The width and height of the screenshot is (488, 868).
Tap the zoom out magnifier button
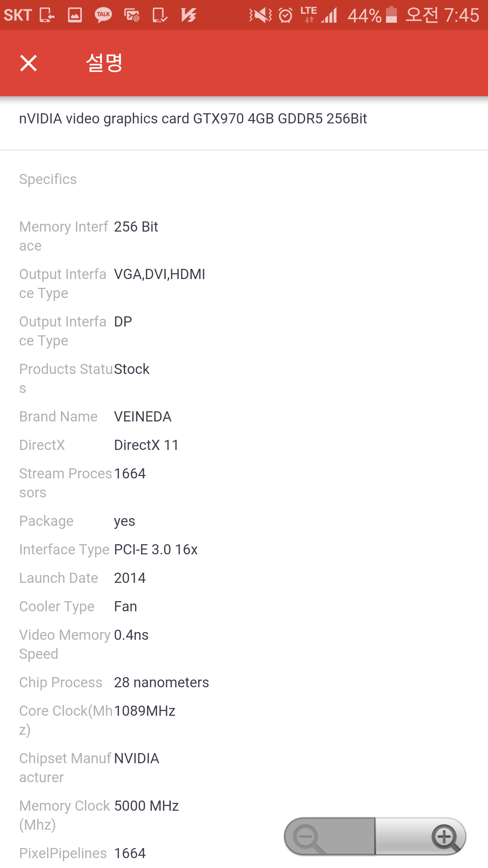306,836
